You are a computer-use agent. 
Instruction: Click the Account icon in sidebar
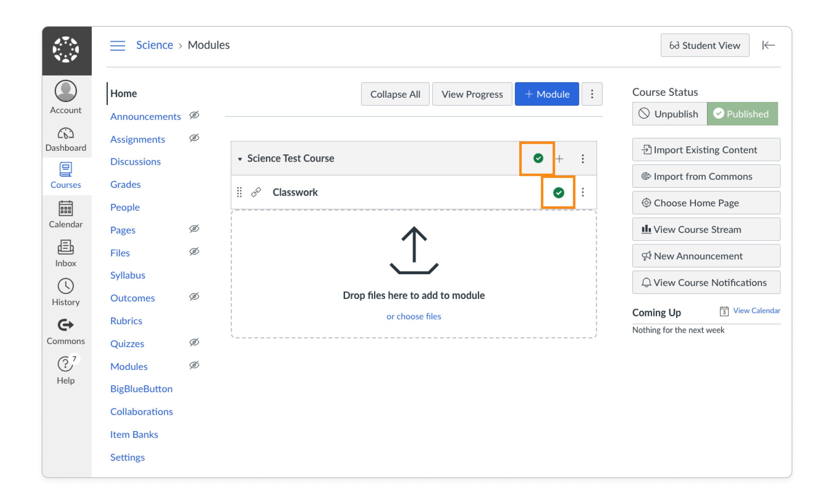tap(66, 91)
